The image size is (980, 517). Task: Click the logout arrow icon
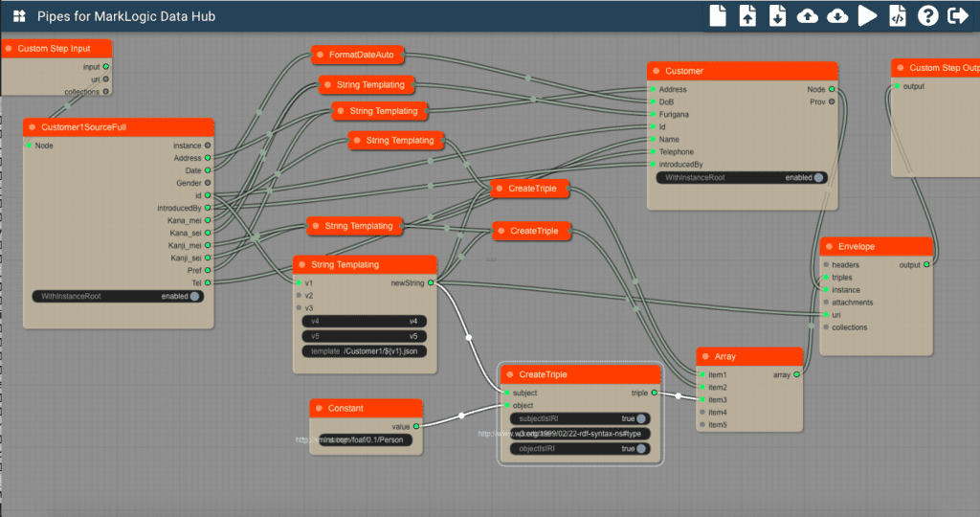pyautogui.click(x=956, y=15)
